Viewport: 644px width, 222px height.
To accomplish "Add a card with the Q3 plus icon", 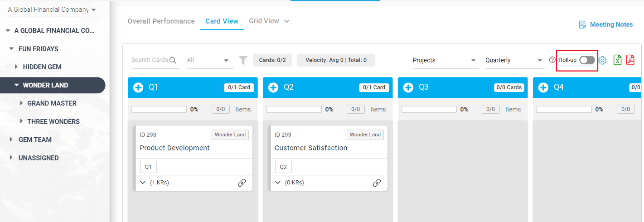I will coord(408,87).
